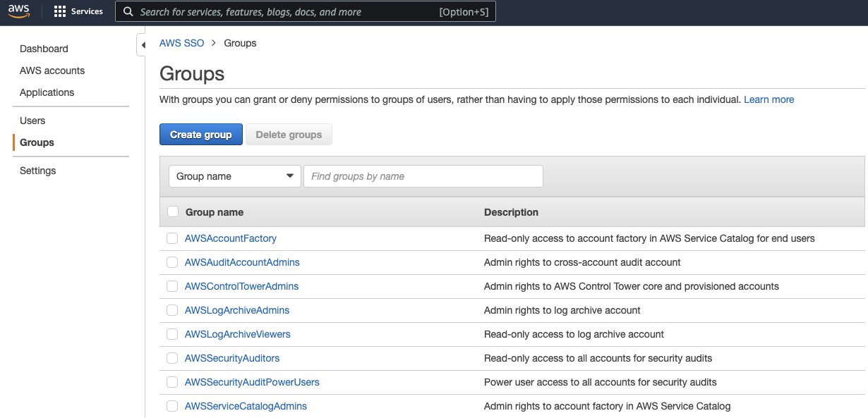Viewport: 868px width, 418px height.
Task: Click the search magnifier icon
Action: (x=128, y=12)
